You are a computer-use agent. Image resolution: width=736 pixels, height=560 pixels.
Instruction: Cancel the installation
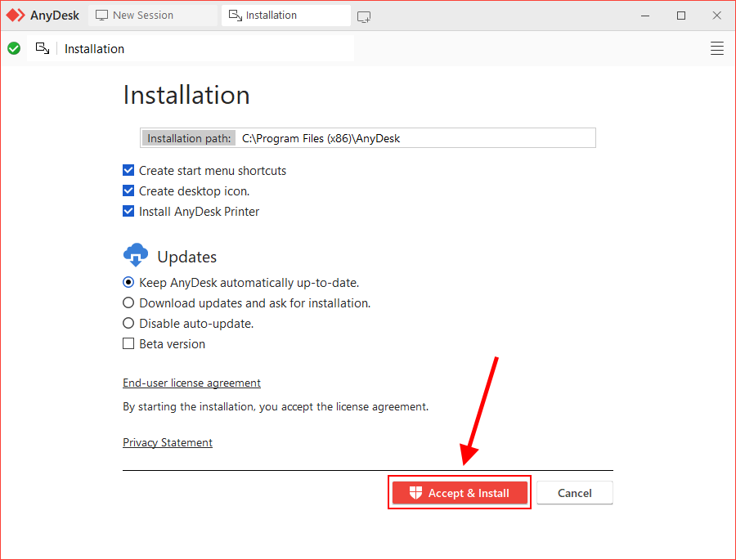[575, 493]
